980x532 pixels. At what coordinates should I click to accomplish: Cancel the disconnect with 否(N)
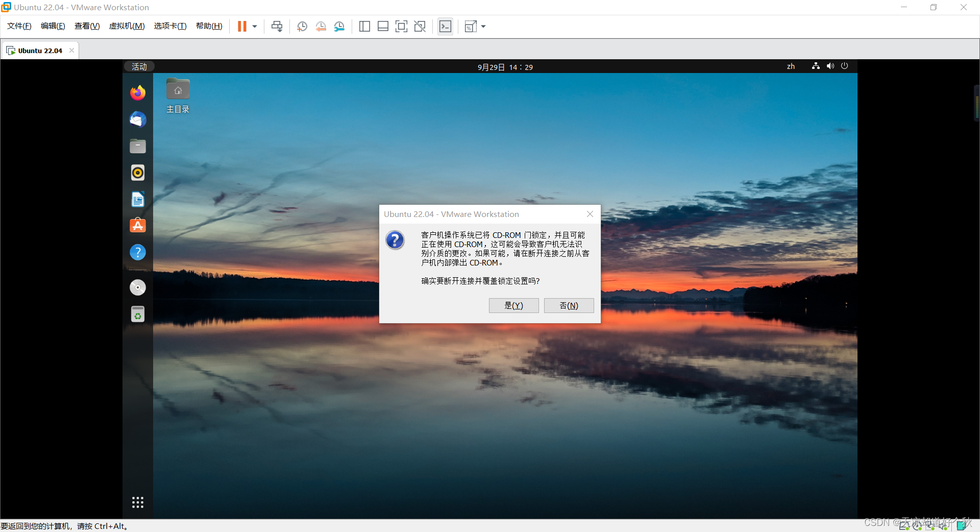pos(569,305)
